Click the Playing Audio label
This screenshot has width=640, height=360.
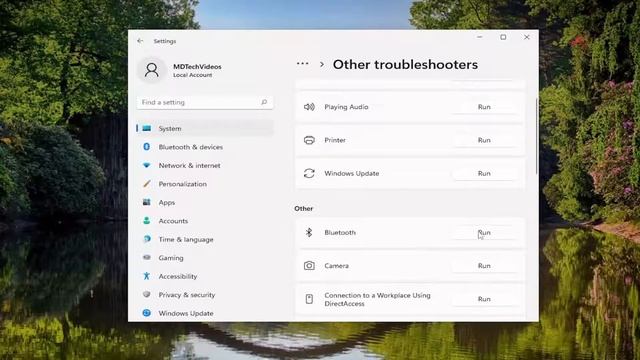click(x=346, y=107)
